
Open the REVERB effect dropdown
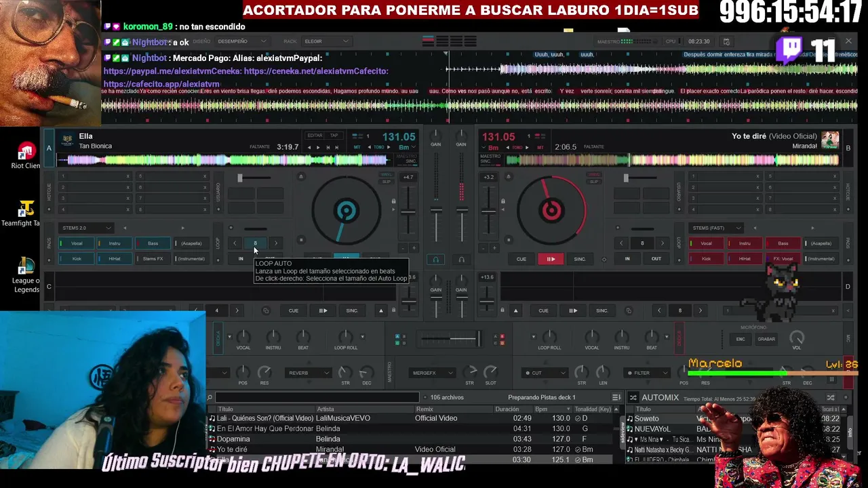(x=309, y=373)
